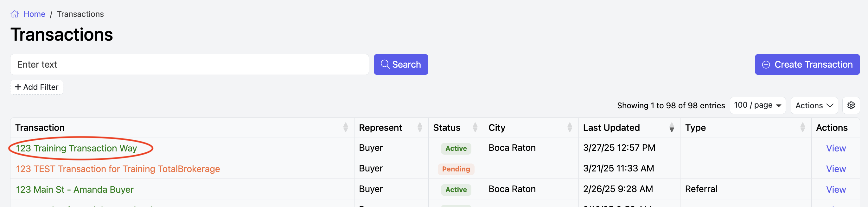The image size is (868, 207).
Task: Click the Add Filter button
Action: point(37,87)
